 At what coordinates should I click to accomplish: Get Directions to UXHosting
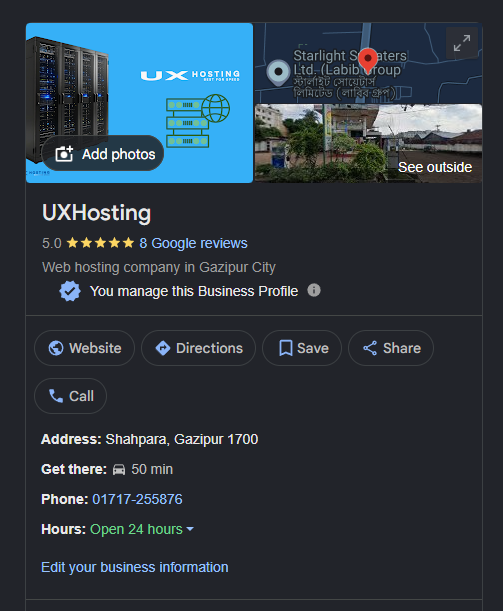198,348
